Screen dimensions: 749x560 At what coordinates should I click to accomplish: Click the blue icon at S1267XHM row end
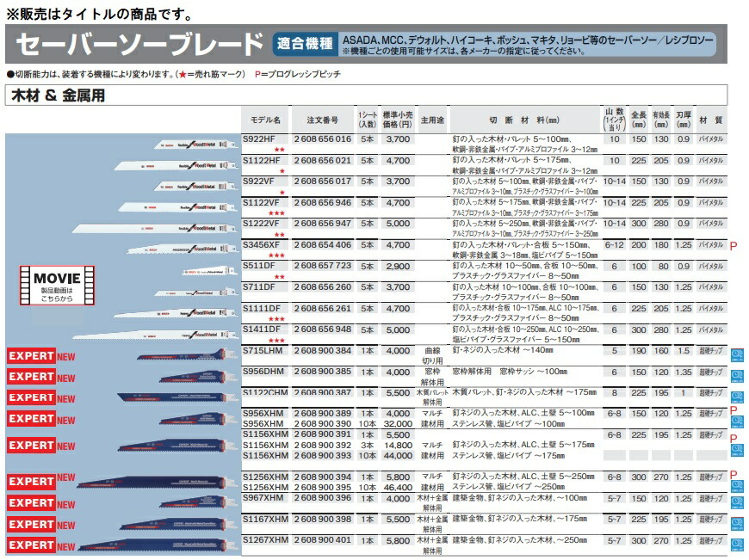tap(737, 545)
